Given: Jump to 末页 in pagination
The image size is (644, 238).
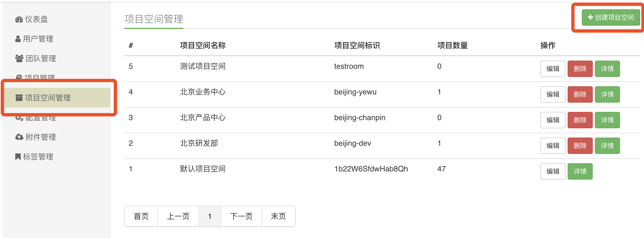Looking at the screenshot, I should point(278,216).
